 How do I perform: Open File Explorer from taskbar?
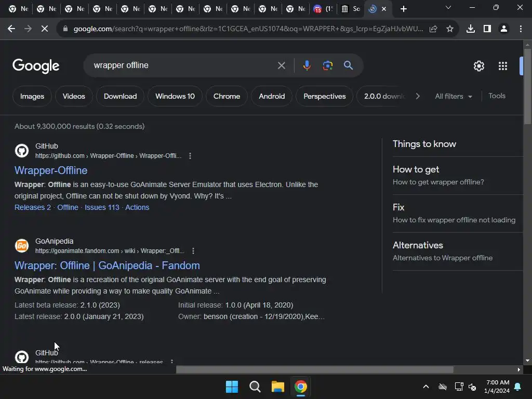(x=277, y=387)
